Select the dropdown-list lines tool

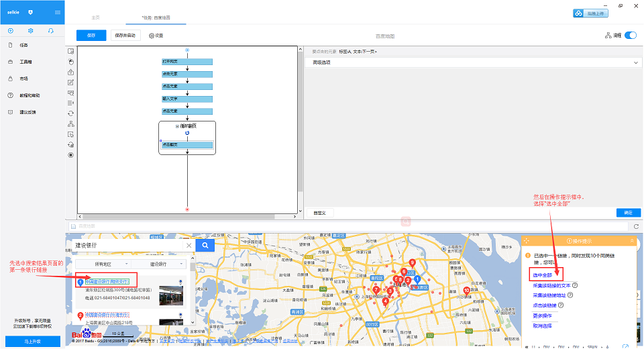point(70,103)
